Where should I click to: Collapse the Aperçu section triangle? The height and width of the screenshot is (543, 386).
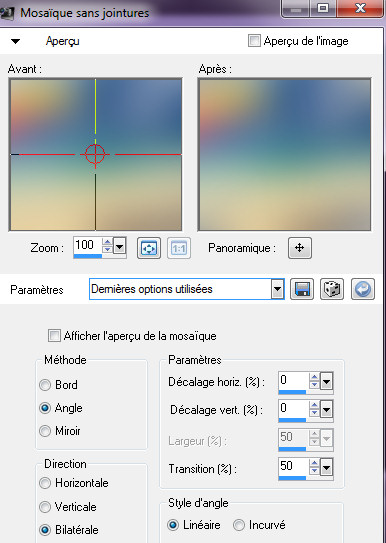coord(16,42)
